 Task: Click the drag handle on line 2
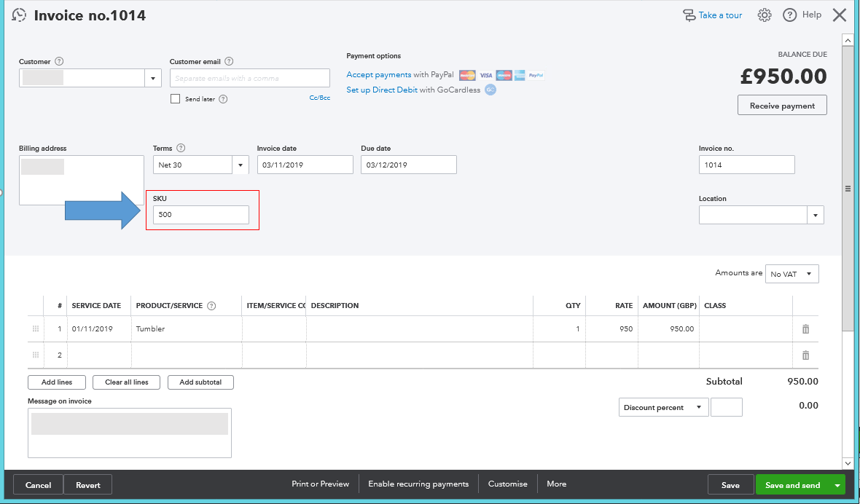(35, 355)
